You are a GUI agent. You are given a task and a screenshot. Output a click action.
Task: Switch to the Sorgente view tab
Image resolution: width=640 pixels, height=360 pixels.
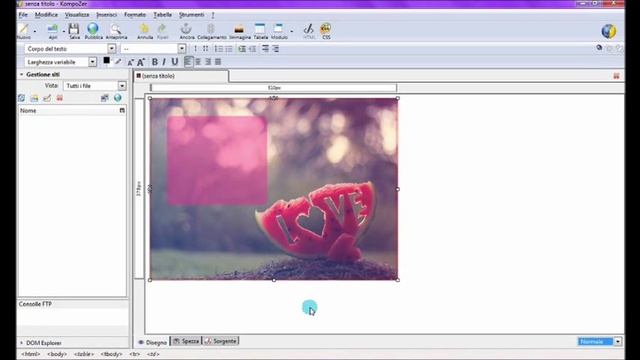[221, 341]
